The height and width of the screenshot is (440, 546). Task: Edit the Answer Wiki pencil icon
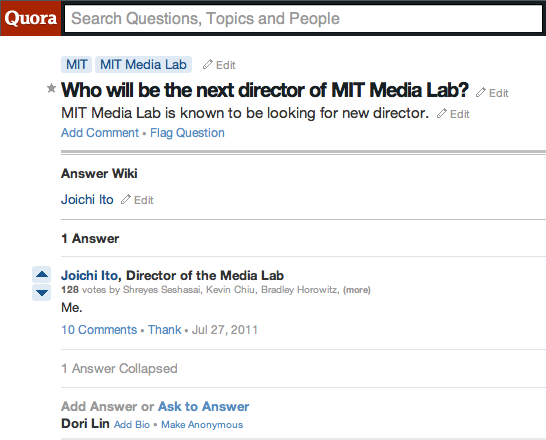tap(137, 200)
